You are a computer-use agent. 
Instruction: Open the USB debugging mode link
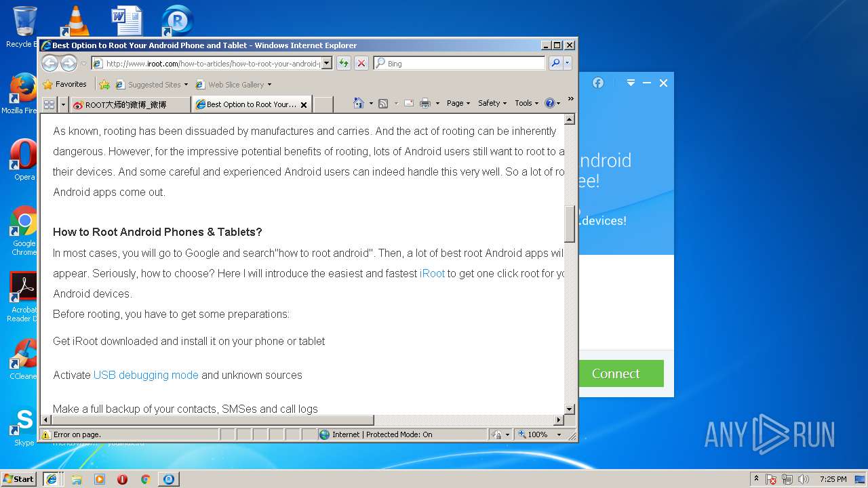146,375
